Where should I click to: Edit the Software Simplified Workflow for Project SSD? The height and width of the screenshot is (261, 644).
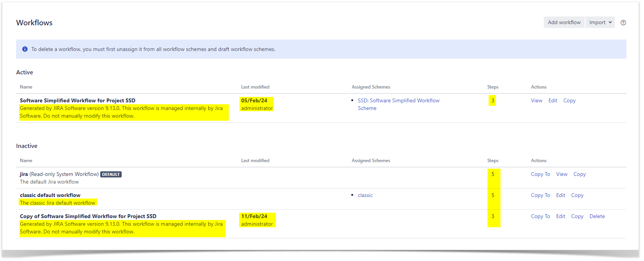tap(553, 101)
